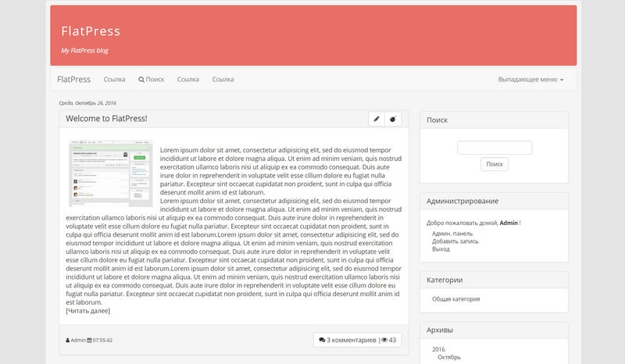Click the pencil edit icon on Welcome post
The image size is (625, 364).
[377, 119]
